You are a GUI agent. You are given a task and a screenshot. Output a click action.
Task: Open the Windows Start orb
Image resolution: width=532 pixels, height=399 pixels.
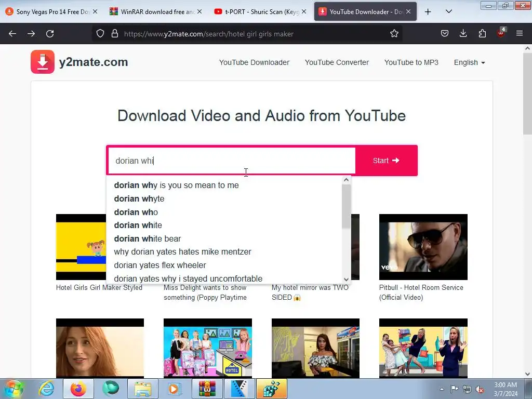(14, 389)
